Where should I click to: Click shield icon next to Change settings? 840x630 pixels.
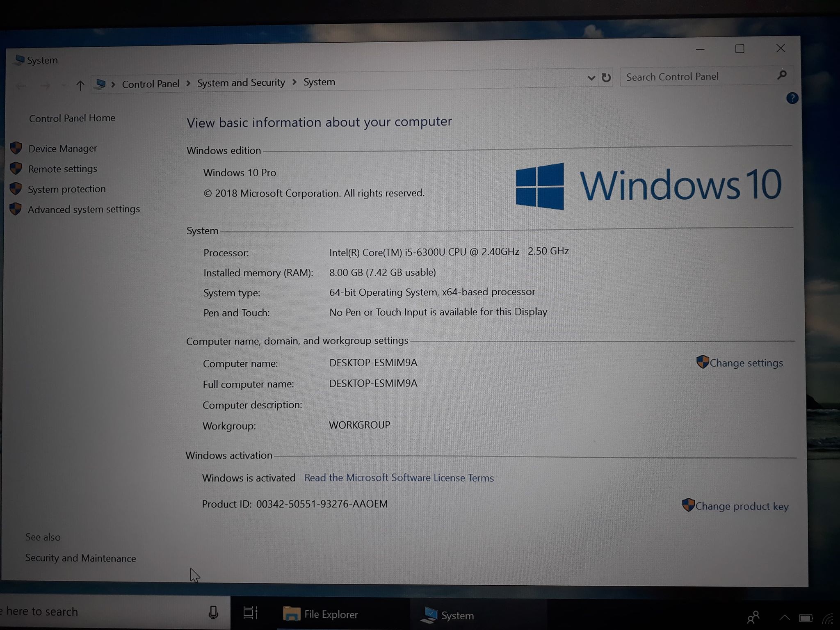(703, 362)
